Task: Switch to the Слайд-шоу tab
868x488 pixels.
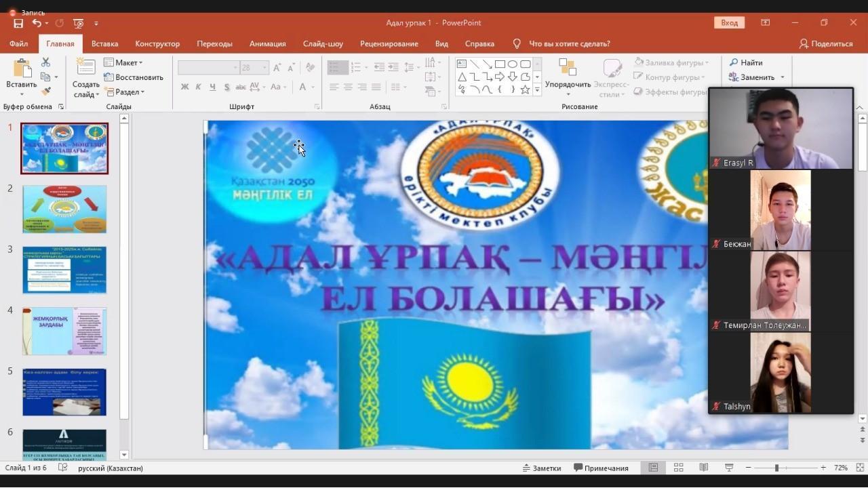Action: (323, 43)
